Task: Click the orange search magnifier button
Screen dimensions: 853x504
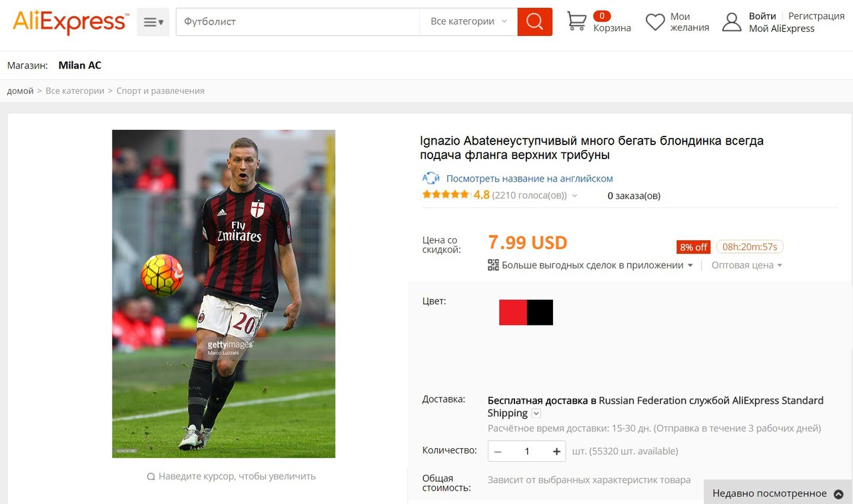Action: click(534, 22)
